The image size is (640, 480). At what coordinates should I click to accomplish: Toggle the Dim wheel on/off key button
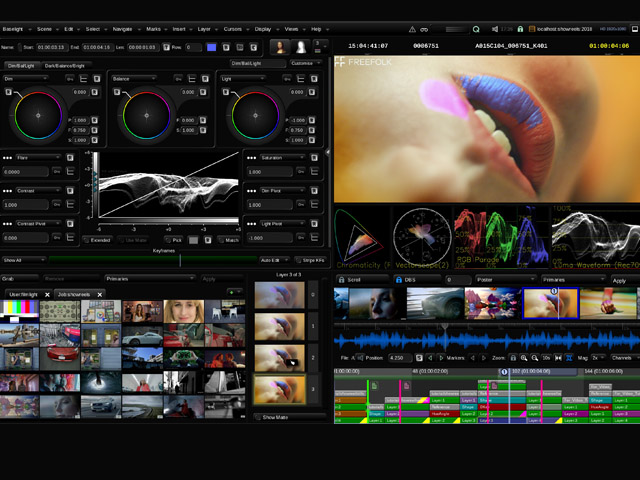pyautogui.click(x=70, y=78)
